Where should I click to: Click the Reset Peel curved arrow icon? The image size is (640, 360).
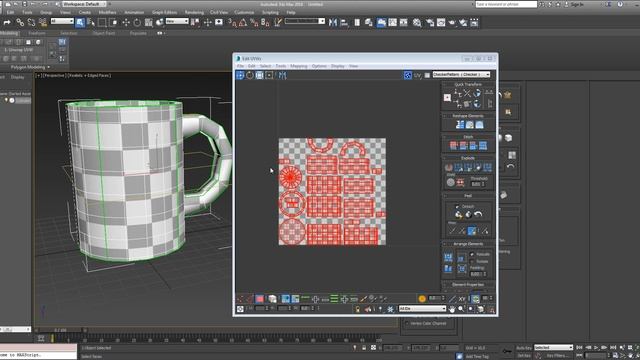478,214
